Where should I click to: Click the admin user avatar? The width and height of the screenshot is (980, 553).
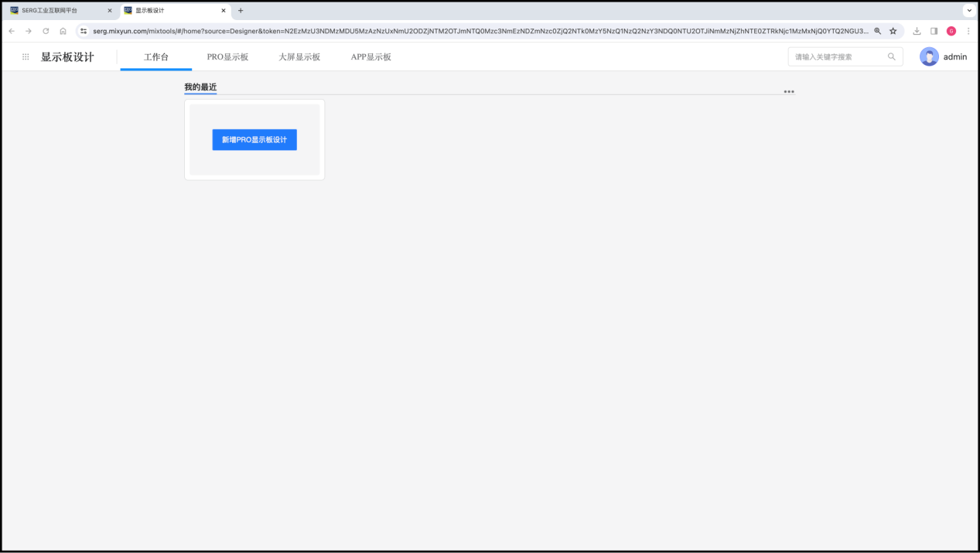(x=929, y=56)
